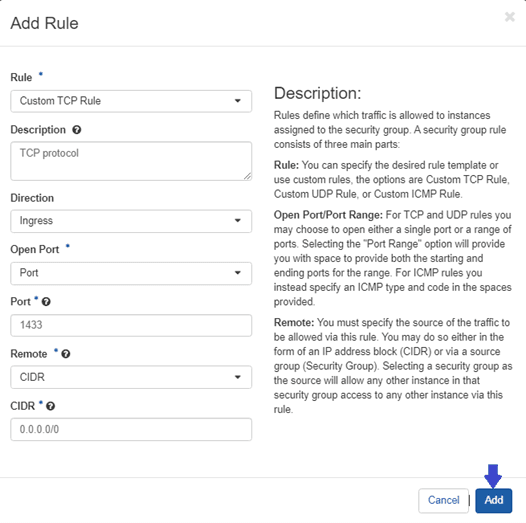Close the Add Rule dialog with X
The image size is (526, 523).
click(510, 17)
